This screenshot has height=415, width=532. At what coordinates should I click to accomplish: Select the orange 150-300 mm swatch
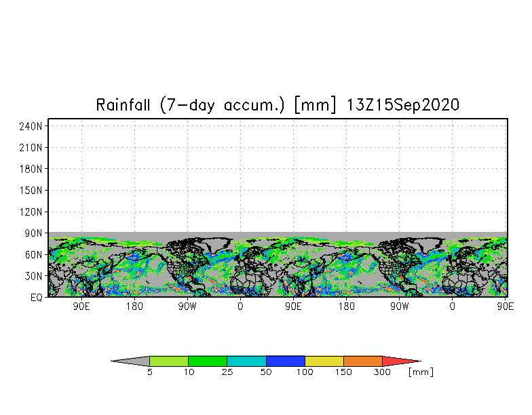coord(363,361)
